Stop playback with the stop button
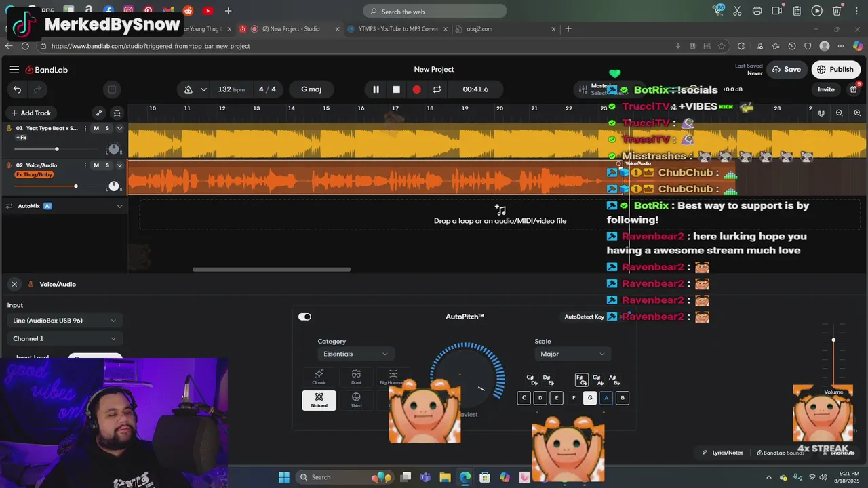868x488 pixels. pyautogui.click(x=396, y=89)
